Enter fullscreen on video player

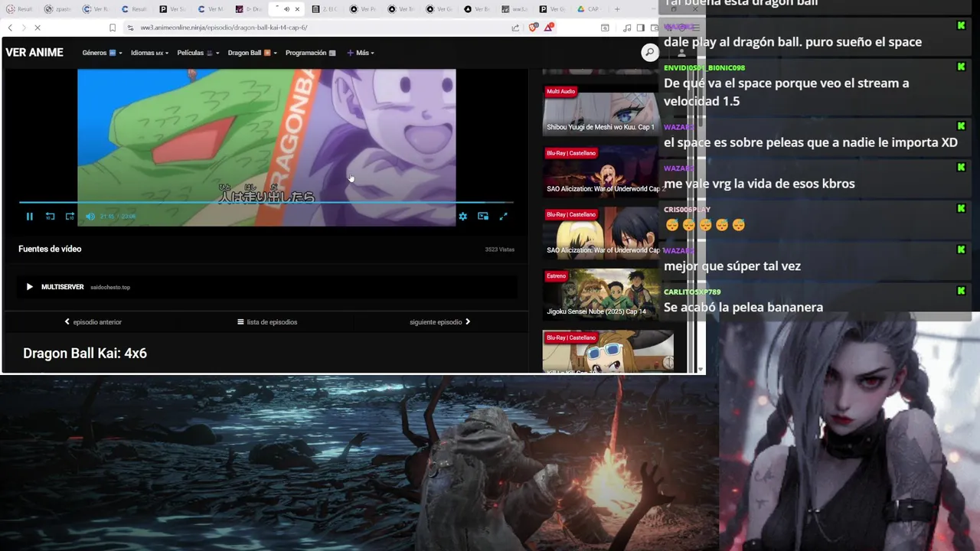(x=503, y=217)
